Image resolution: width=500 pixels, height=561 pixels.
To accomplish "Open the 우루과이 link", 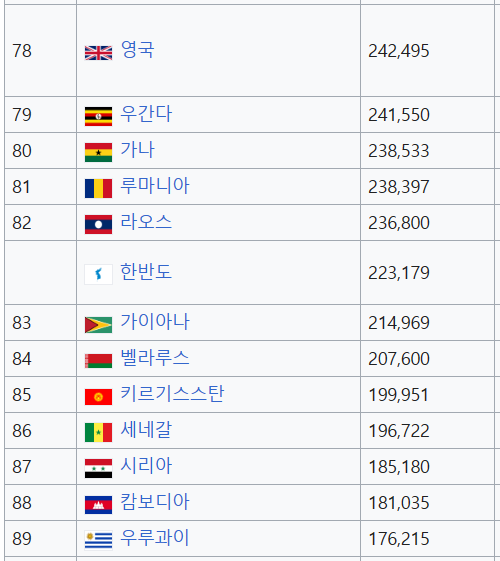I will click(x=155, y=538).
